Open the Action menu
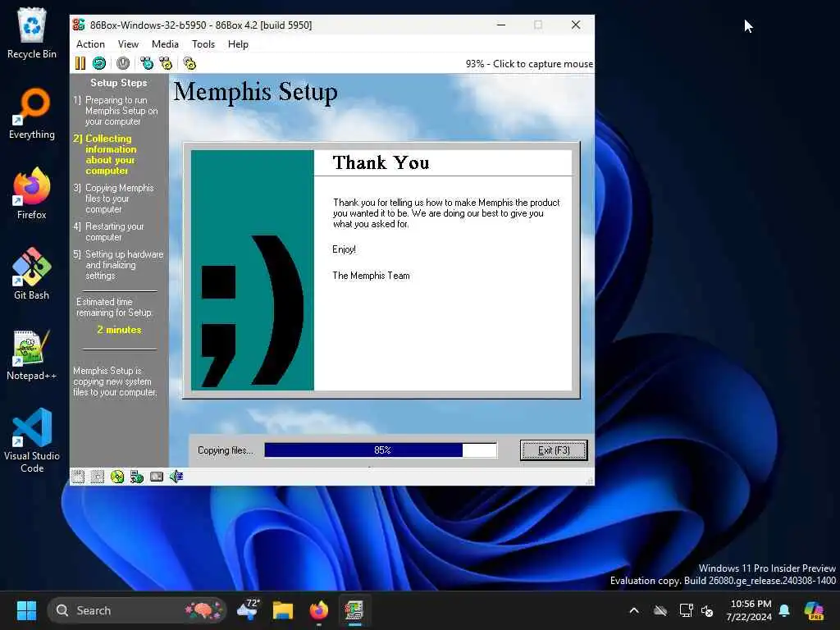The width and height of the screenshot is (840, 630). 90,44
